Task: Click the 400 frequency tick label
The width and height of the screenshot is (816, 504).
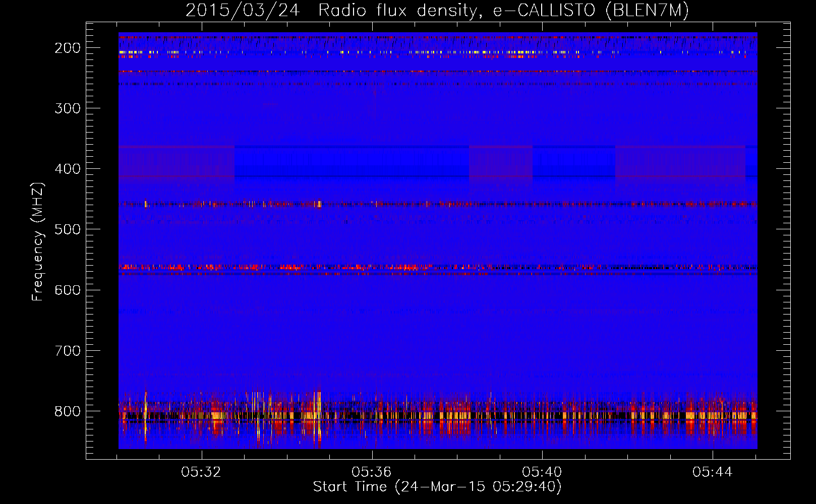Action: [x=68, y=169]
